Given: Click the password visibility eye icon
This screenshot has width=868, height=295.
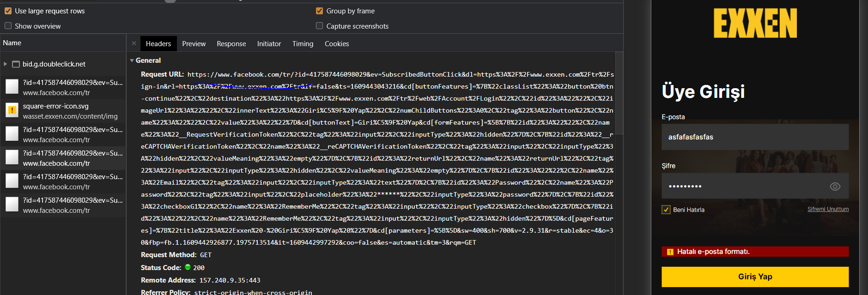Looking at the screenshot, I should click(x=835, y=187).
